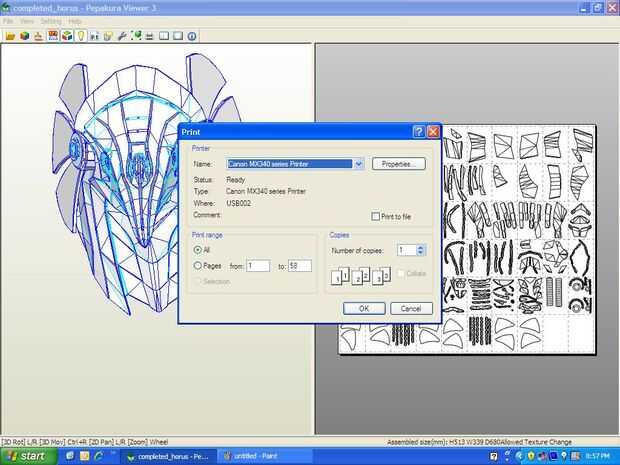This screenshot has height=465, width=620.
Task: Open the View menu in Pepakura Viewer
Action: point(26,21)
